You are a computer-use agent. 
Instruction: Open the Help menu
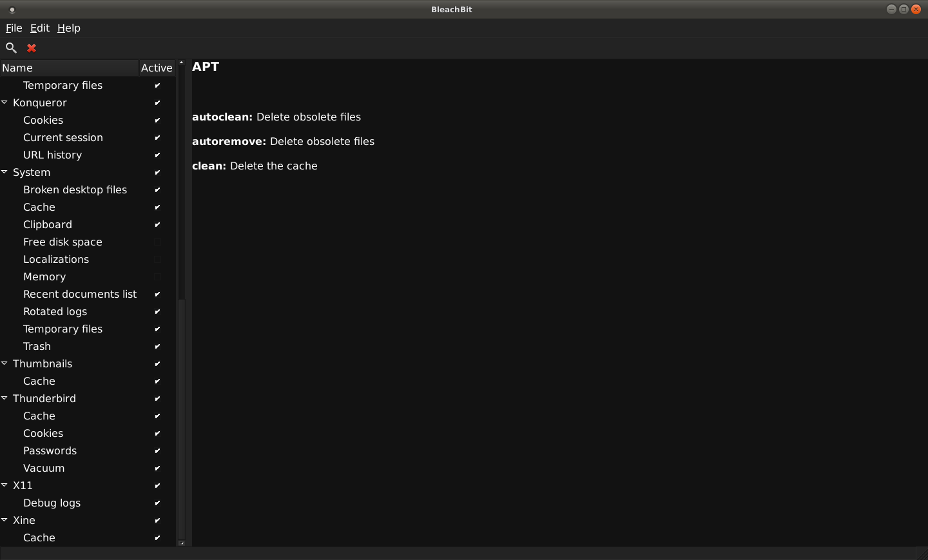pyautogui.click(x=68, y=28)
